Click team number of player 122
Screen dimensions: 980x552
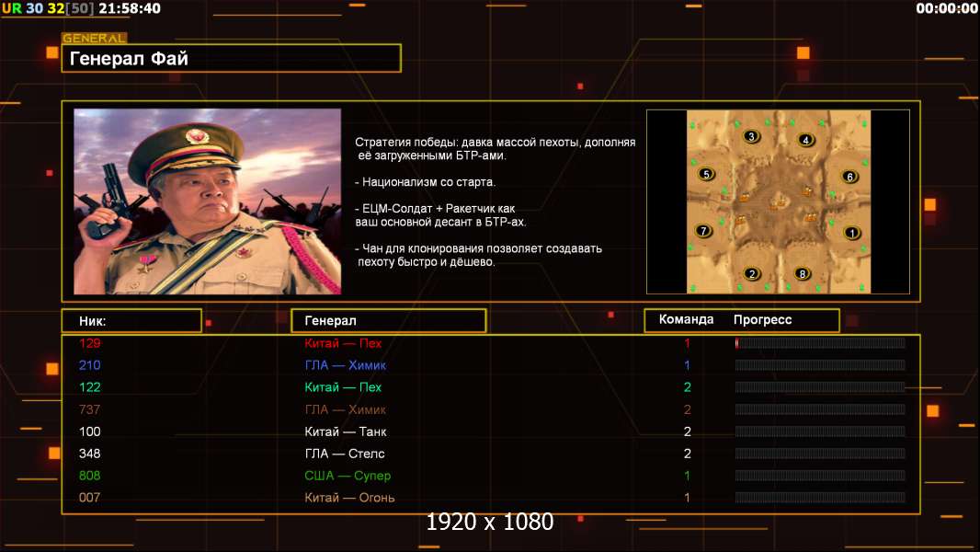coord(687,387)
